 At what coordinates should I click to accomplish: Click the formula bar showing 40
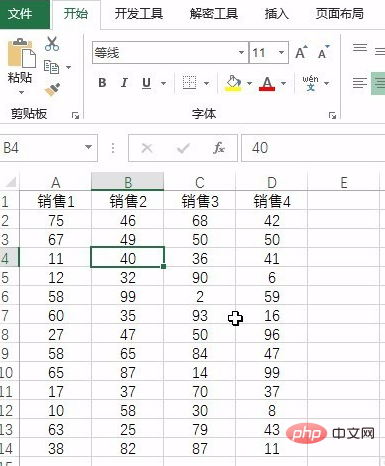[313, 148]
